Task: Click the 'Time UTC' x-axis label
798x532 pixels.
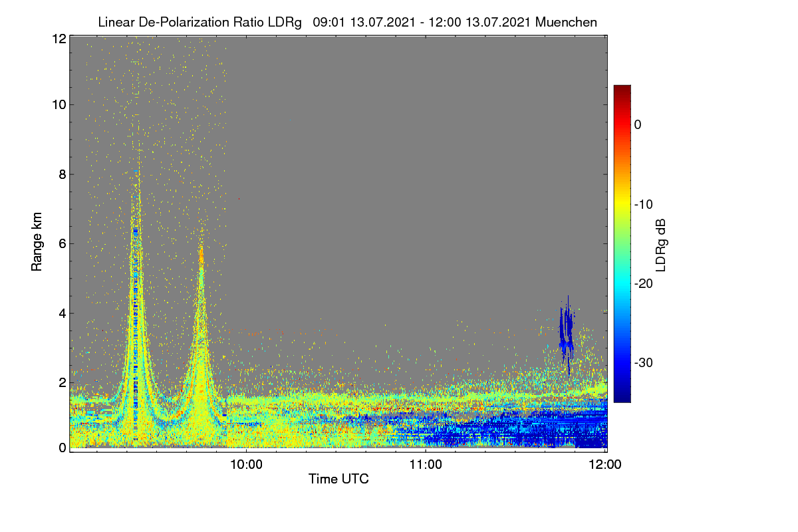Action: click(338, 479)
